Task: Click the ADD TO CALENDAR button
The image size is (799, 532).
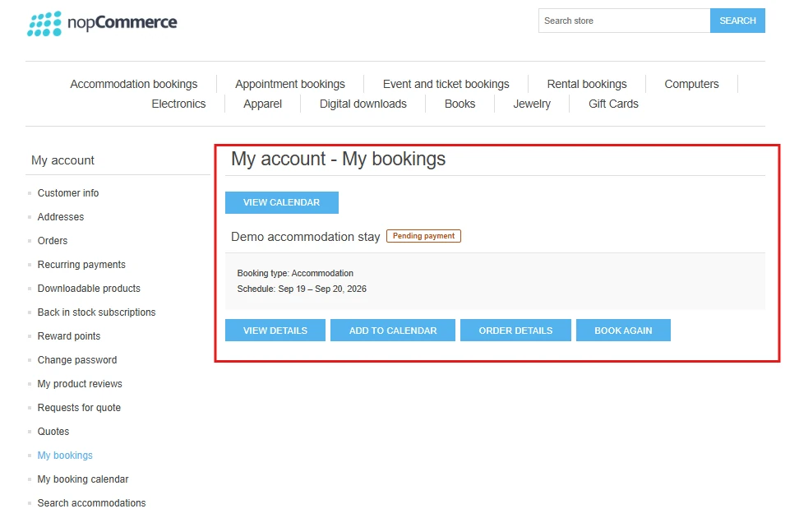Action: coord(393,331)
